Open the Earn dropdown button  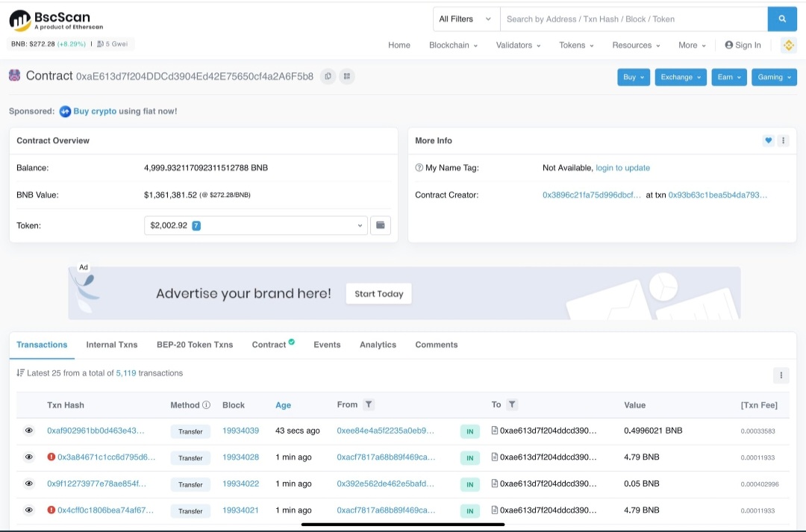click(729, 77)
